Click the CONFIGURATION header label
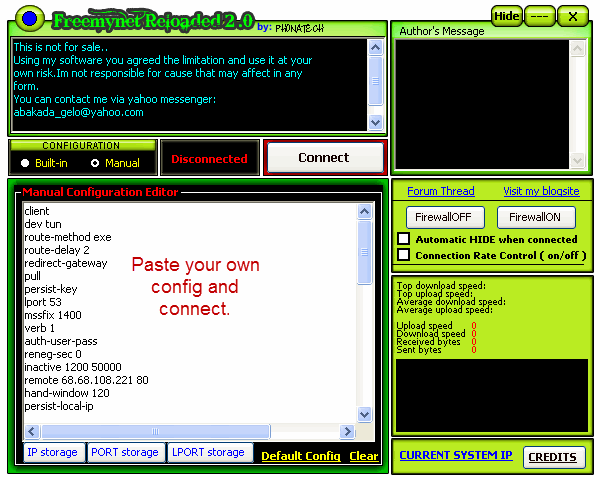600x480 pixels. click(81, 145)
